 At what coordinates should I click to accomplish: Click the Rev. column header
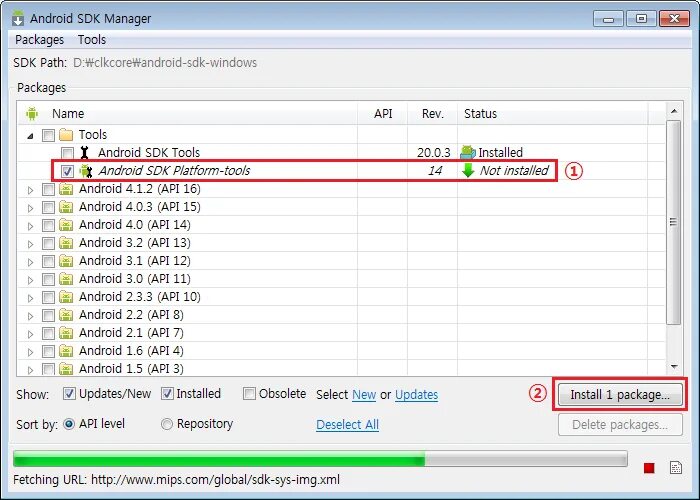[x=433, y=113]
